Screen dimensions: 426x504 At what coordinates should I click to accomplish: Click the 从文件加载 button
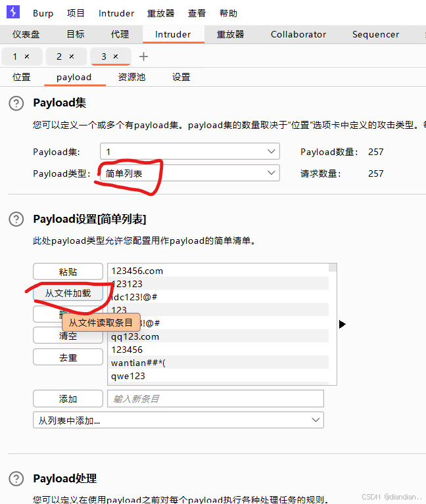pos(68,293)
